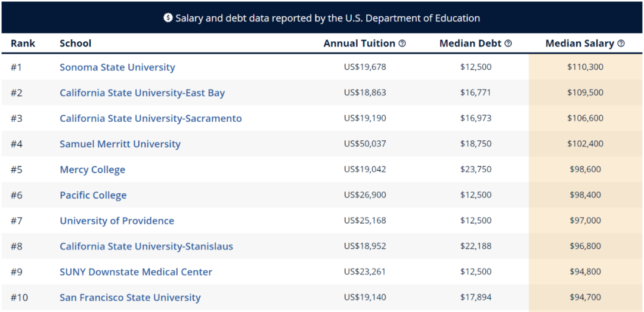Visit California State University-Sacramento page
The image size is (644, 312).
tap(151, 119)
